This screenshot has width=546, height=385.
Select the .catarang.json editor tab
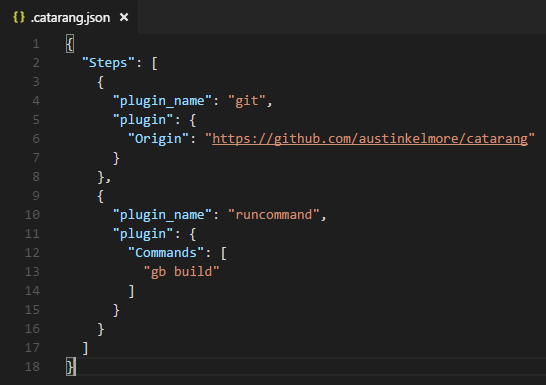[69, 17]
